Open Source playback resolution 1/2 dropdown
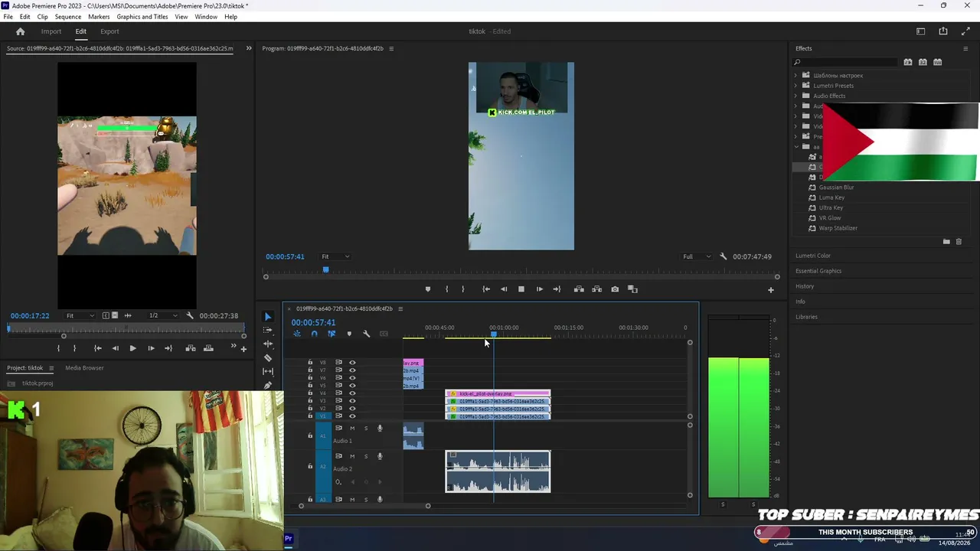 [162, 315]
